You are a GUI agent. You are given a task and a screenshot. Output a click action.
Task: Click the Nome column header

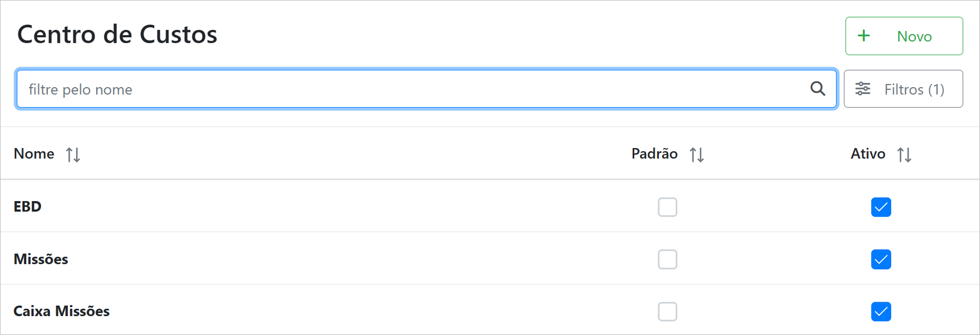click(34, 154)
